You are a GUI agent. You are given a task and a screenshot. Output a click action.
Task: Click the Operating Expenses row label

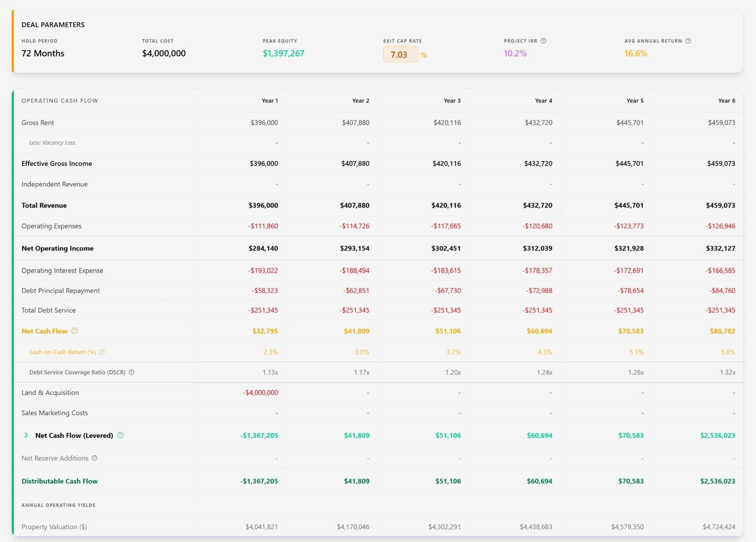pos(51,226)
